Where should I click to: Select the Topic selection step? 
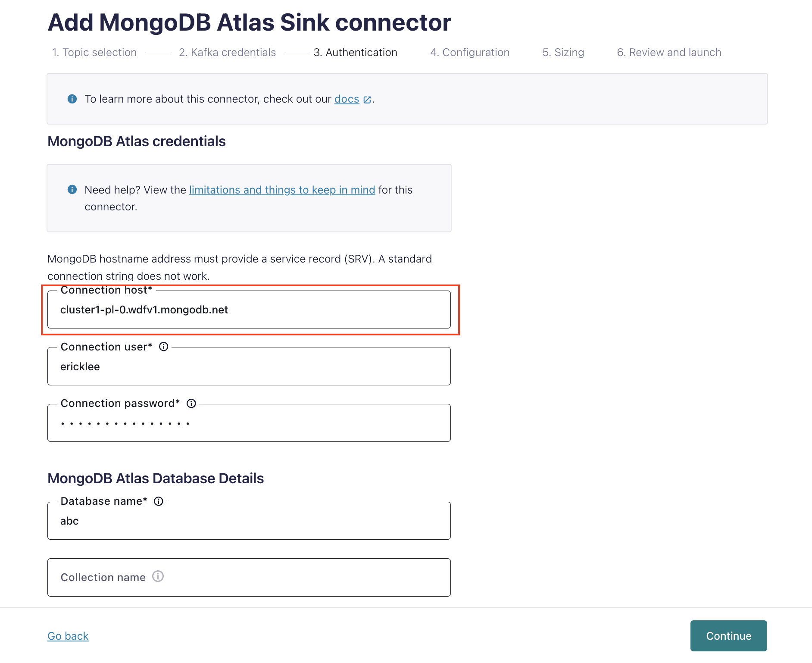click(94, 52)
